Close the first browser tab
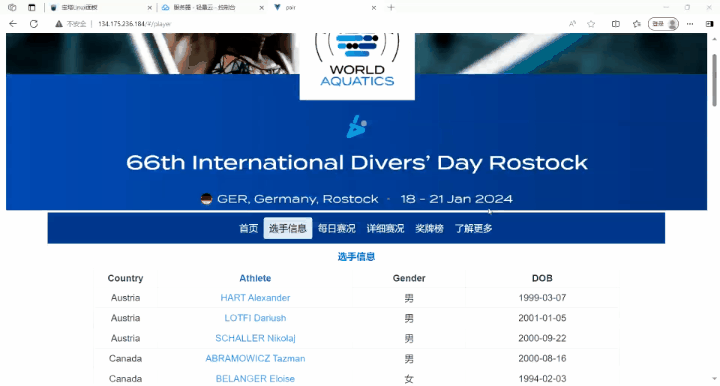 click(x=149, y=8)
